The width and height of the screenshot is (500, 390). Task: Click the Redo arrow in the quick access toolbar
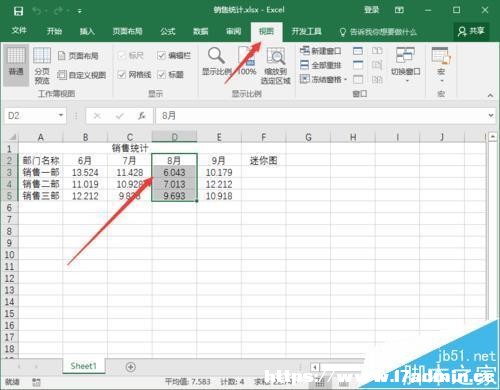59,11
